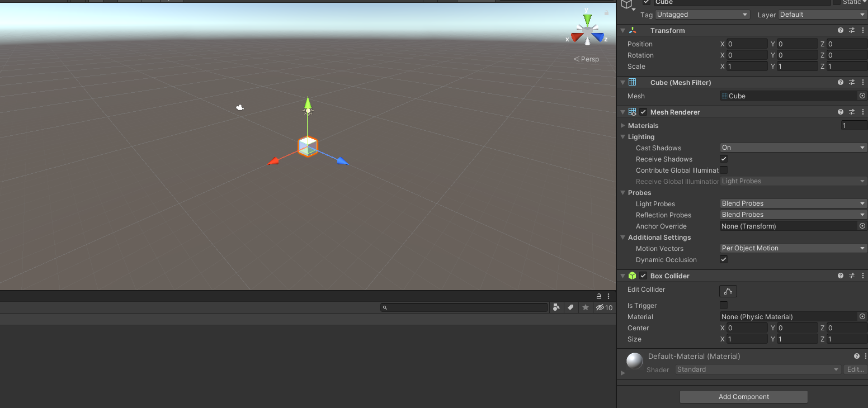Click the Add Component button
Screen dimensions: 868x408
click(743, 397)
